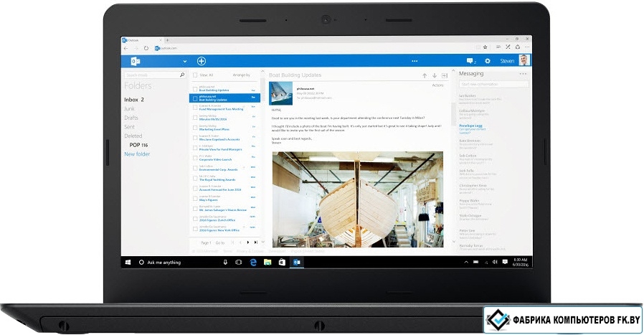Click the Start new conversation field

tap(493, 84)
